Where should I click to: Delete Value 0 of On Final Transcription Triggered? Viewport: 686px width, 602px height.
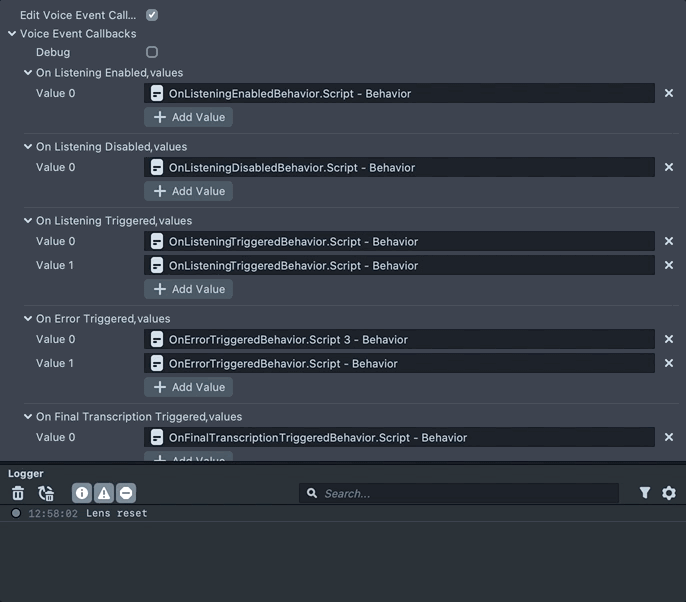pyautogui.click(x=669, y=437)
